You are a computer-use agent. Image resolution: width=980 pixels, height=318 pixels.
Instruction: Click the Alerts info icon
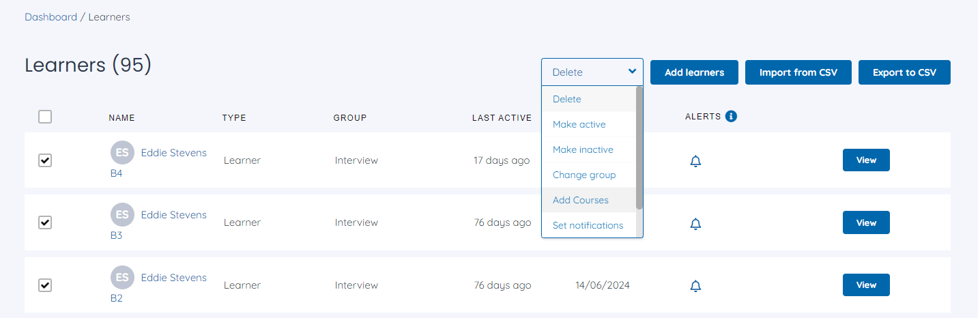(x=731, y=117)
